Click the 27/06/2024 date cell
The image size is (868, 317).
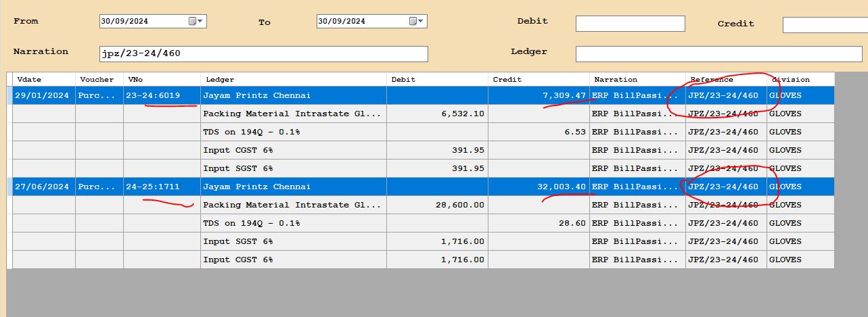coord(43,187)
